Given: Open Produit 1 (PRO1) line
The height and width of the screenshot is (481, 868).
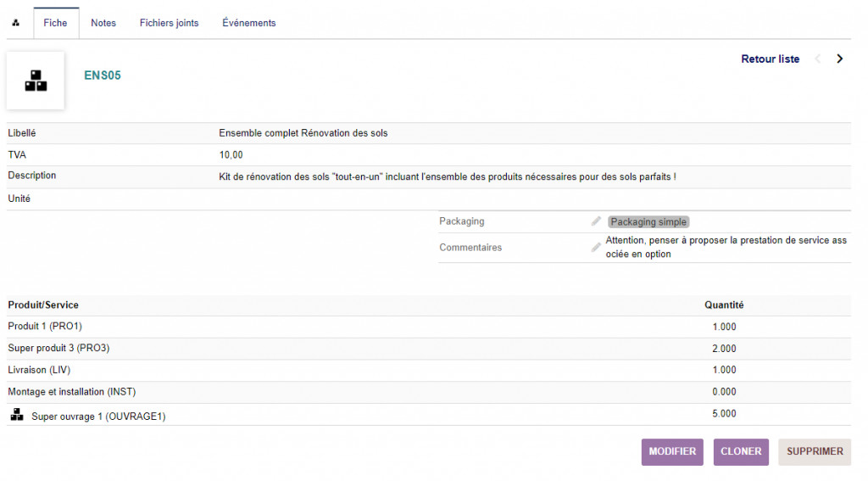Looking at the screenshot, I should [45, 327].
